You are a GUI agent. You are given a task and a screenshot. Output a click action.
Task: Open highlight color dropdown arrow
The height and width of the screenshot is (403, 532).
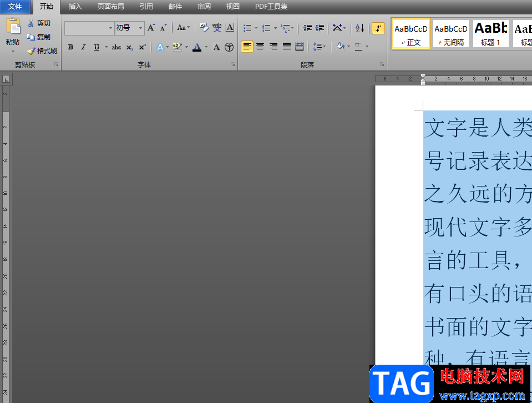click(186, 47)
